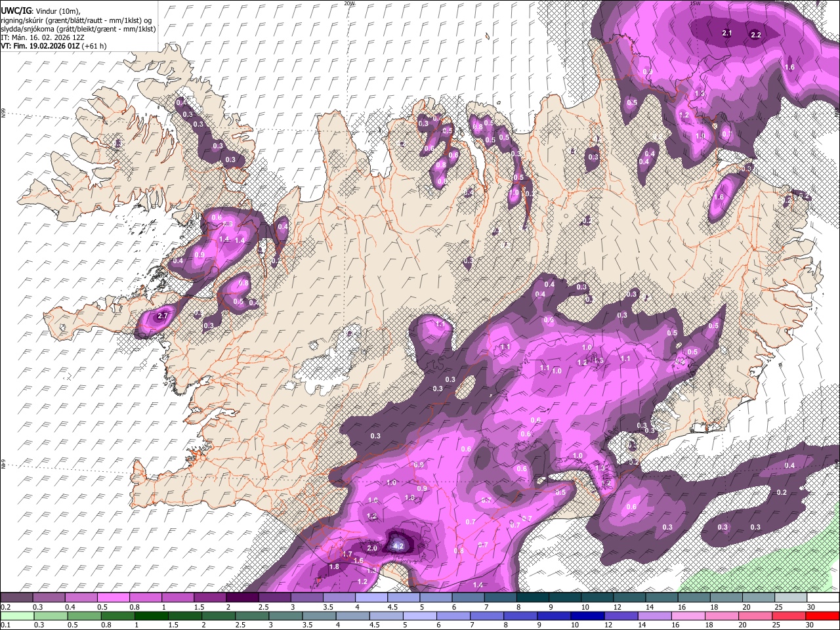This screenshot has height=630, width=840.
Task: Click the 'slydda/snjókoma' legend description line
Action: [x=78, y=29]
